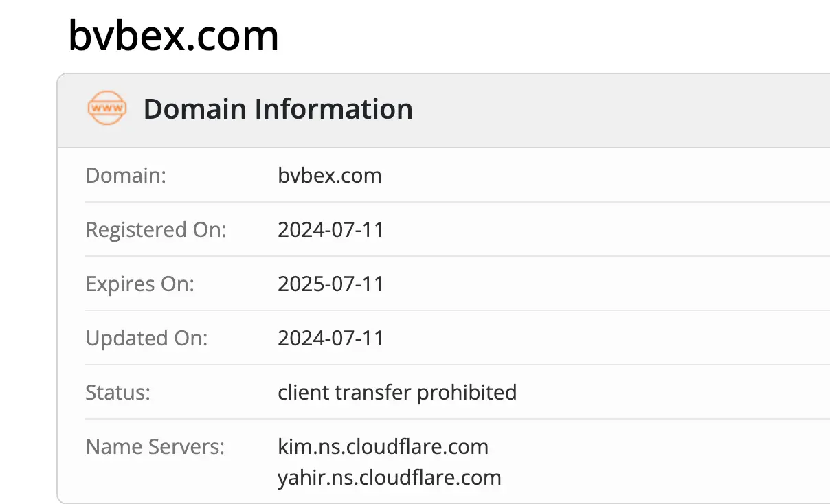
Task: Open kim.ns.cloudflare.com name server
Action: pyautogui.click(x=383, y=447)
